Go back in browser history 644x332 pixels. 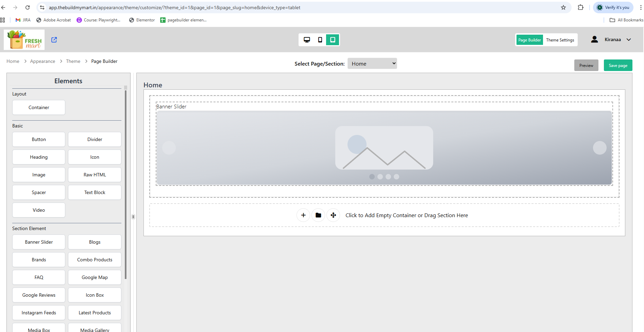coord(3,7)
